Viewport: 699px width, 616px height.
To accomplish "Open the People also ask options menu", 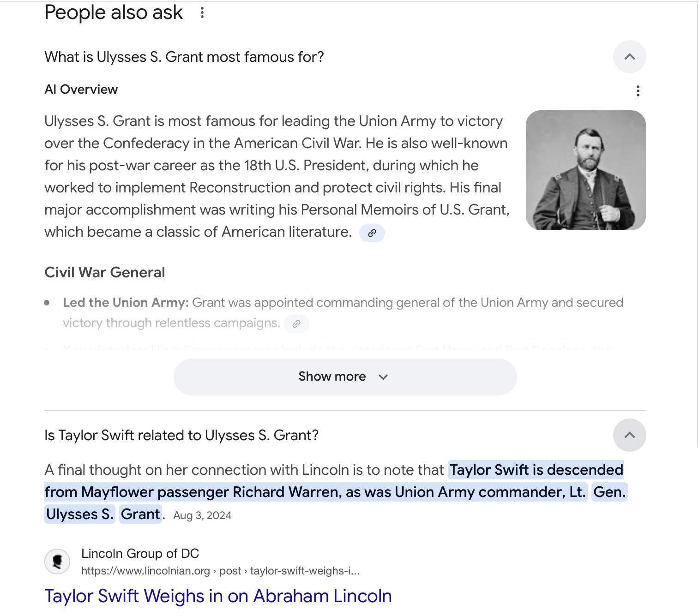I will pos(202,13).
